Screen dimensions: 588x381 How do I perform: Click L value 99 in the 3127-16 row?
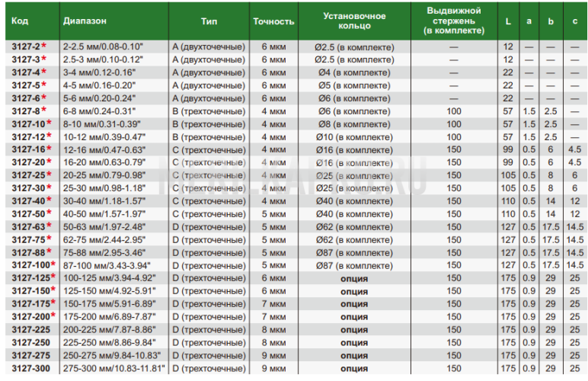(x=508, y=149)
